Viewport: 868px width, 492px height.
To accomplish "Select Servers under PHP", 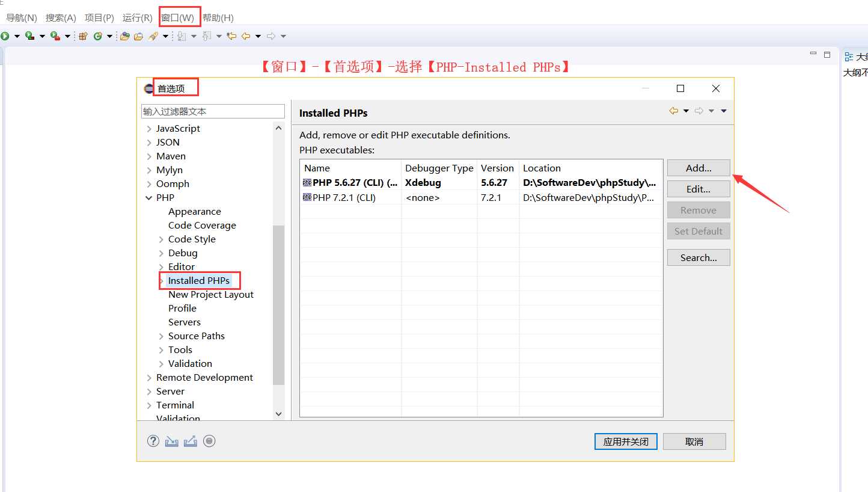I will pos(185,322).
